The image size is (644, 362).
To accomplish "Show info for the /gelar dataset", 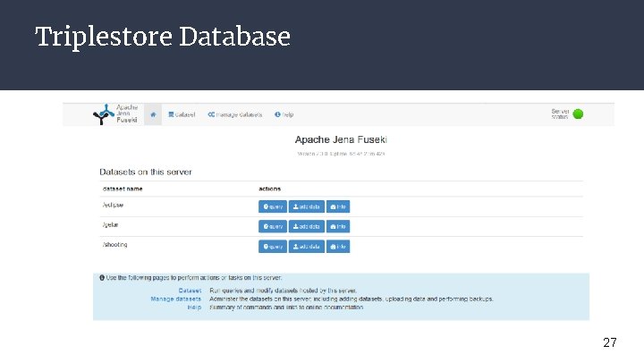I will 338,226.
